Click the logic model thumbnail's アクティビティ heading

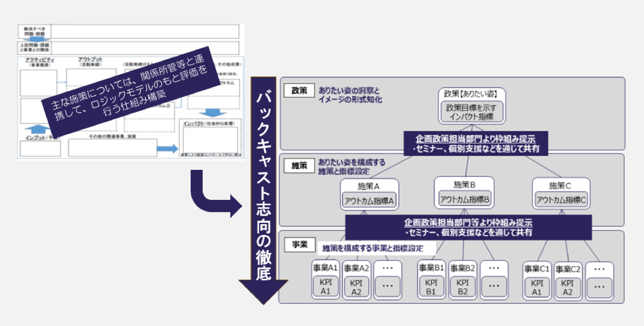(40, 60)
